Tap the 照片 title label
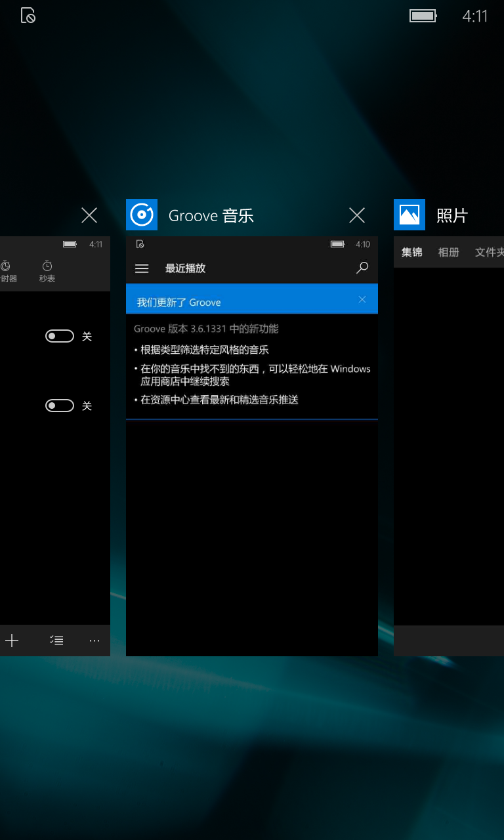This screenshot has height=840, width=504. pos(452,215)
